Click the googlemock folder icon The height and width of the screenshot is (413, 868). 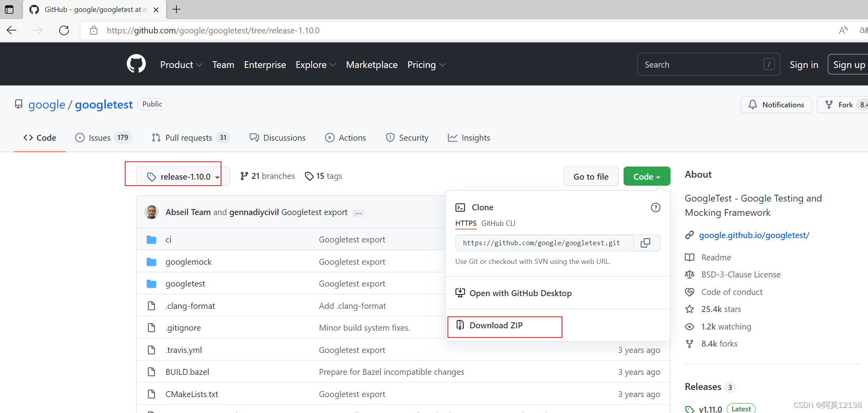(x=151, y=262)
